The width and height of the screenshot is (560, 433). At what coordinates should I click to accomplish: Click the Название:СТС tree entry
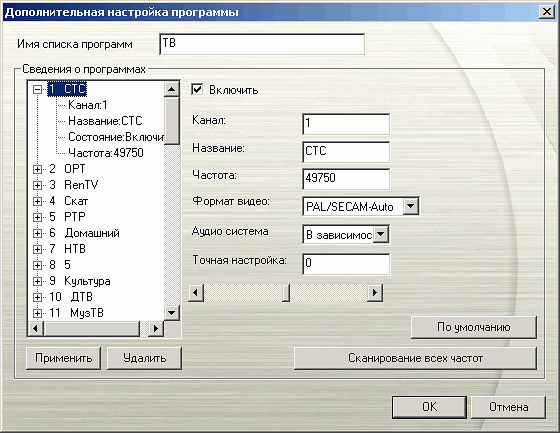tap(105, 121)
